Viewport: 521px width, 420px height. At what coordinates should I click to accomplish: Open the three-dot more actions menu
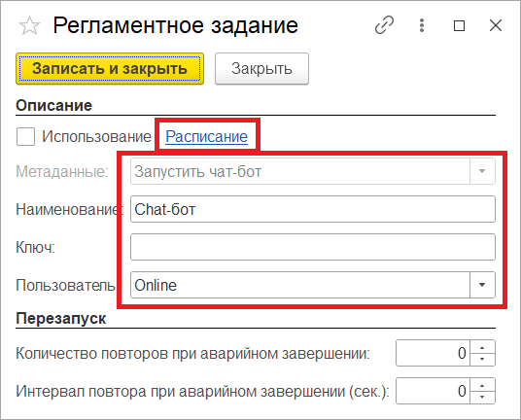422,25
